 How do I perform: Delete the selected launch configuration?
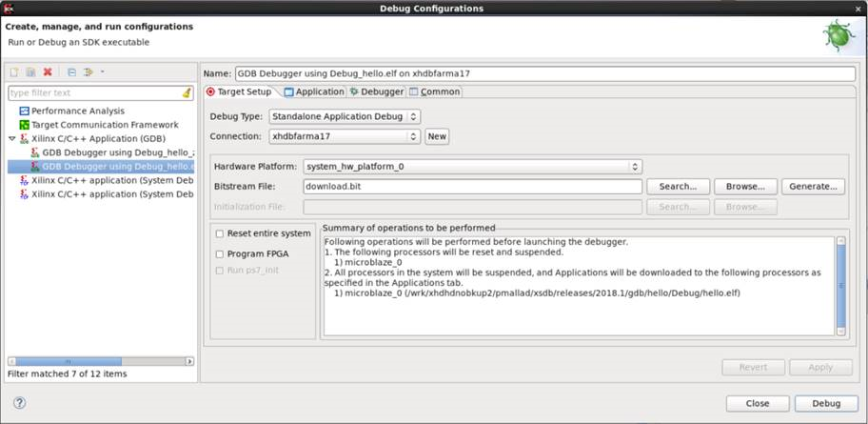pos(48,72)
